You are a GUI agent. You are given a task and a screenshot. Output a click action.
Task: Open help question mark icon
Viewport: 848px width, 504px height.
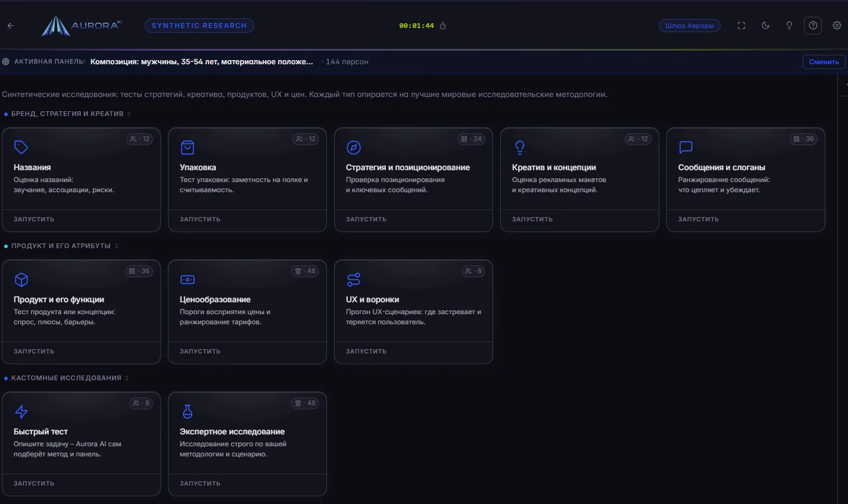(x=813, y=26)
